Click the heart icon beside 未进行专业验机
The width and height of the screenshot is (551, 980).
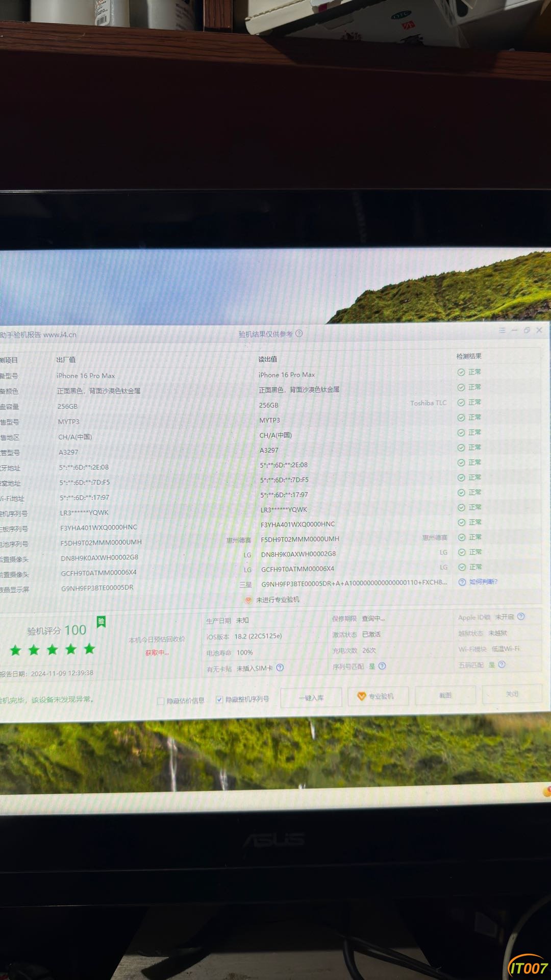(x=248, y=600)
